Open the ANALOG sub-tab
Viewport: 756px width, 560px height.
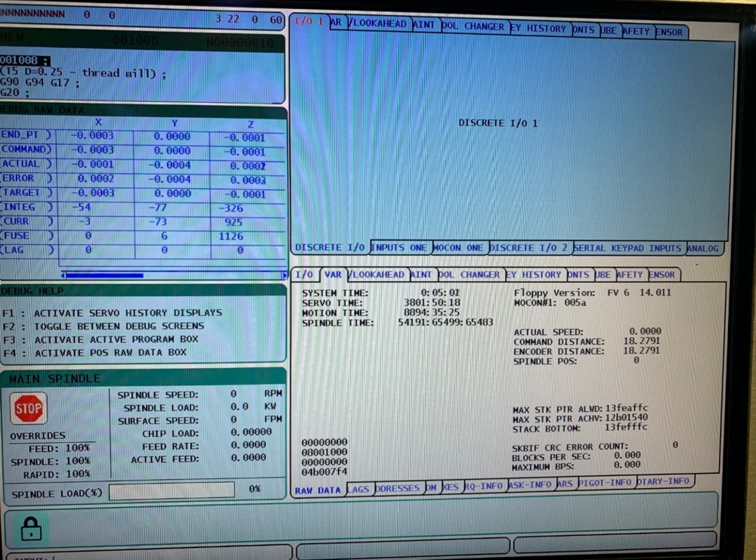pyautogui.click(x=703, y=248)
